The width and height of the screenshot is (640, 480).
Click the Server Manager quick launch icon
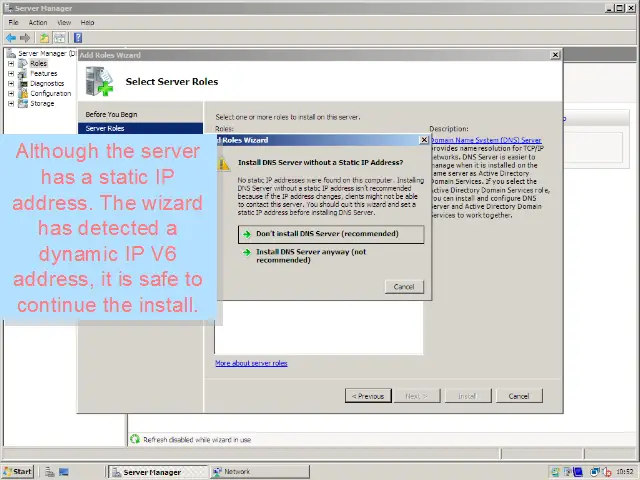[50, 472]
